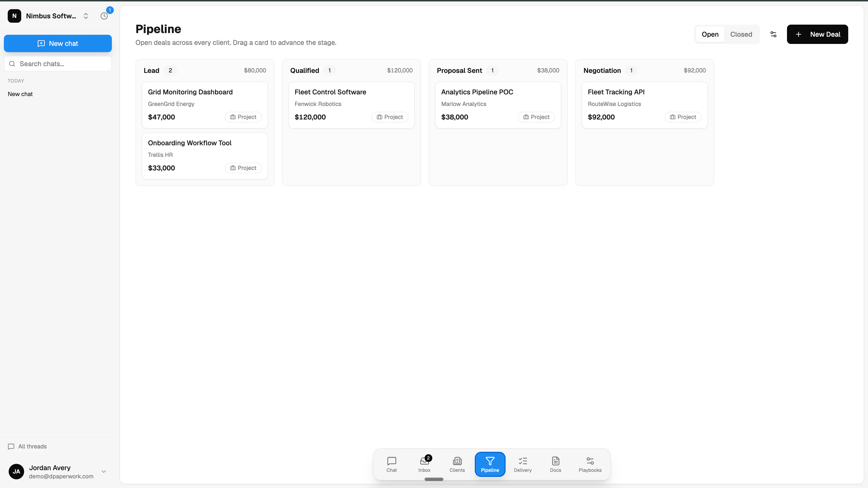The width and height of the screenshot is (868, 488).
Task: Create a New Deal
Action: click(x=817, y=35)
